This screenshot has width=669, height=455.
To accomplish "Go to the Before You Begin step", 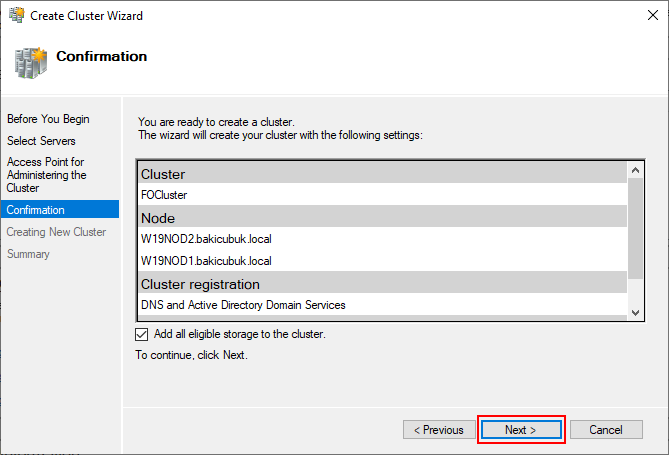I will [48, 119].
